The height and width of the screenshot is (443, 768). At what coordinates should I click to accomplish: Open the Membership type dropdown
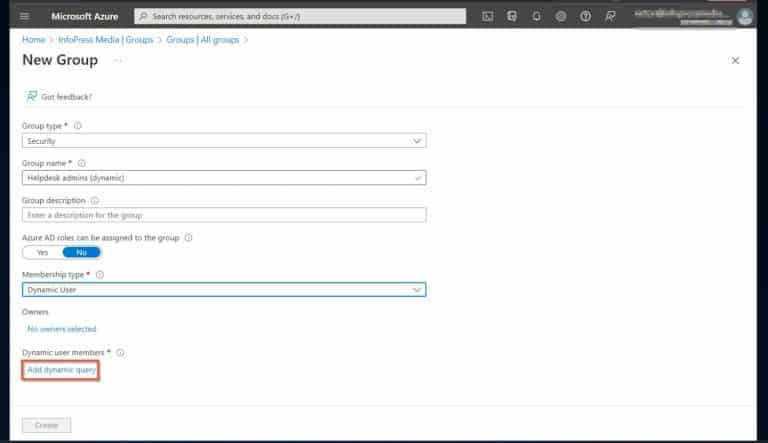pos(224,290)
